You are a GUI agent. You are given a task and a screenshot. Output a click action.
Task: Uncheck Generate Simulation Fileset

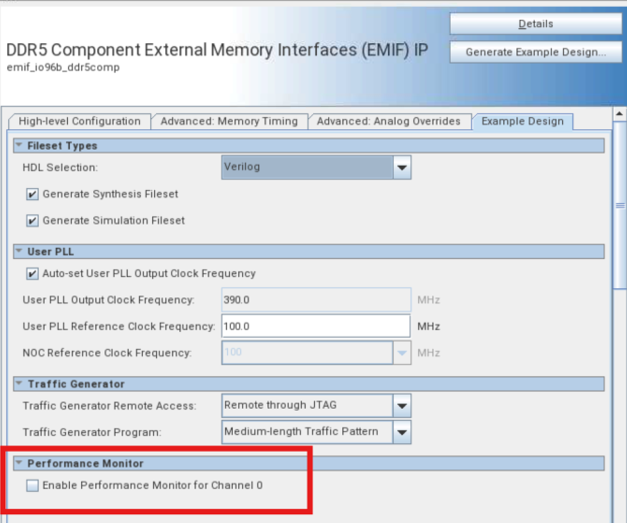pos(33,220)
